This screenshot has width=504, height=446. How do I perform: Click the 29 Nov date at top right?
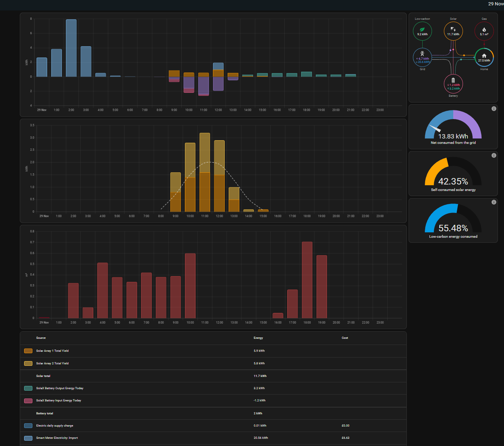(496, 4)
